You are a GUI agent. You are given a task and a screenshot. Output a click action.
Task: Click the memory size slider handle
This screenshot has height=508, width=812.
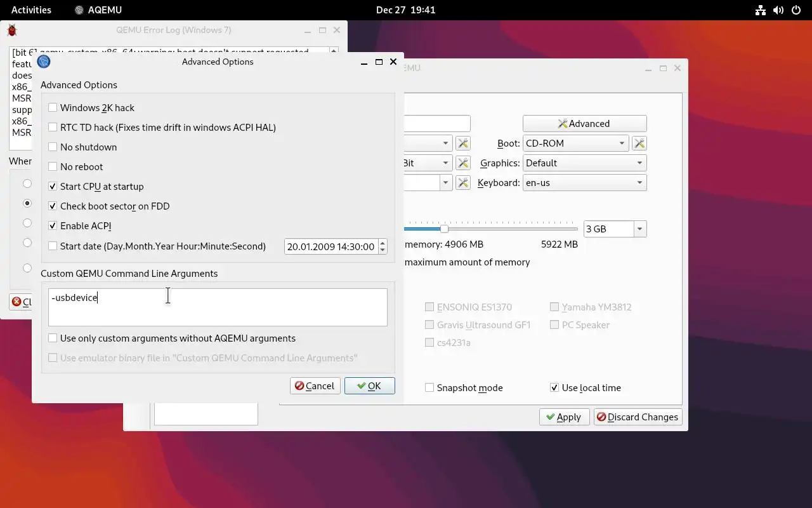[x=444, y=229]
